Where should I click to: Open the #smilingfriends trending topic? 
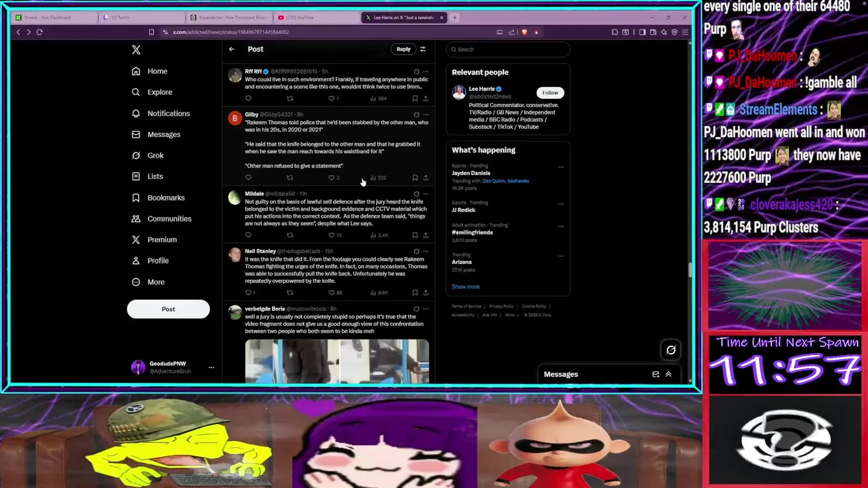click(x=473, y=232)
